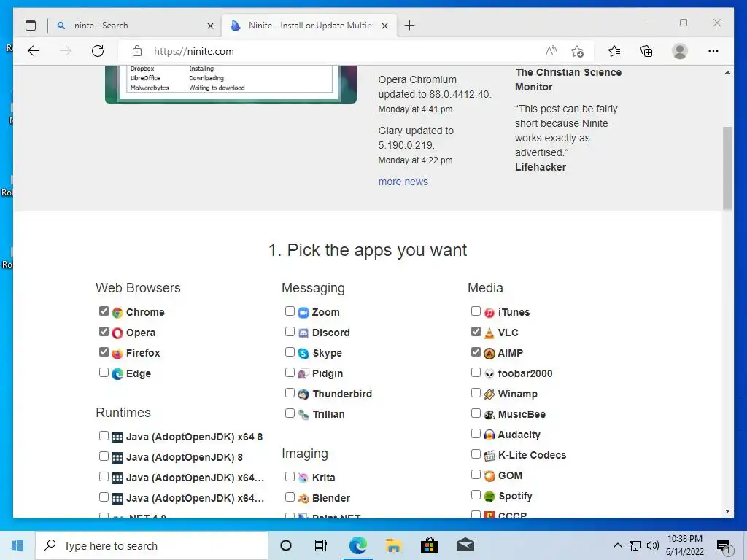Click the page vertical scrollbar thumb
The width and height of the screenshot is (747, 560).
pos(727,168)
